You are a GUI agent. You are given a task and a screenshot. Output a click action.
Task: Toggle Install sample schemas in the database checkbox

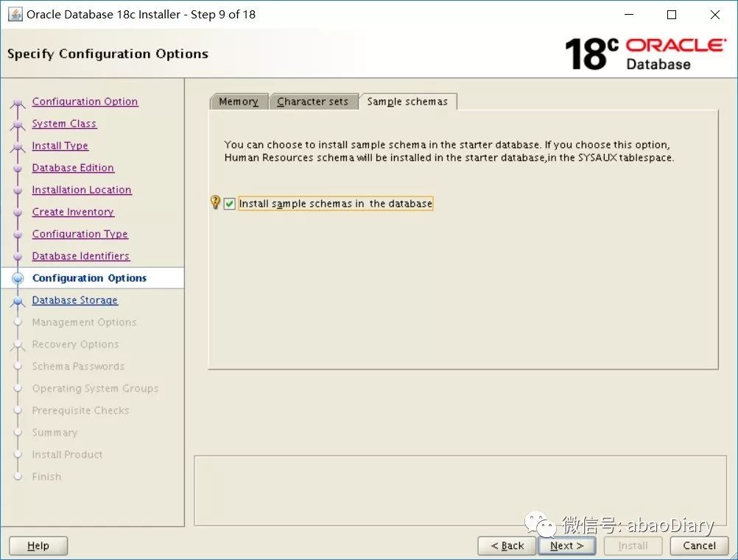pos(229,204)
